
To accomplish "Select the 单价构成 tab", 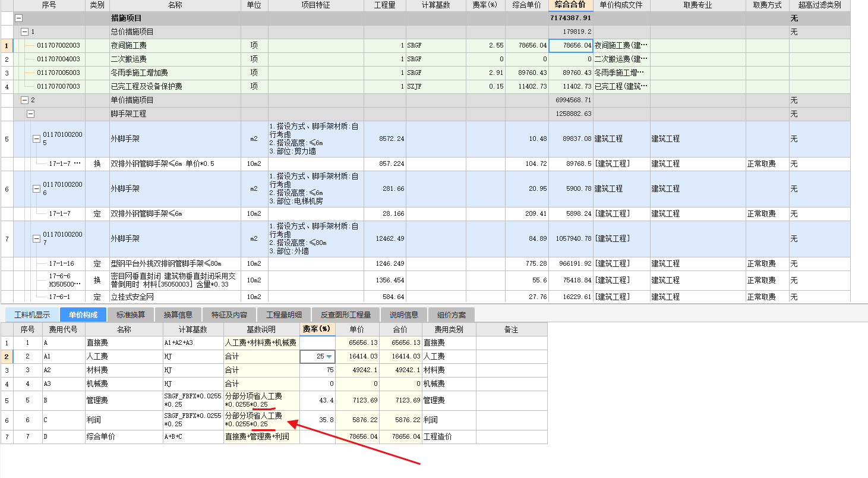I will pyautogui.click(x=83, y=315).
